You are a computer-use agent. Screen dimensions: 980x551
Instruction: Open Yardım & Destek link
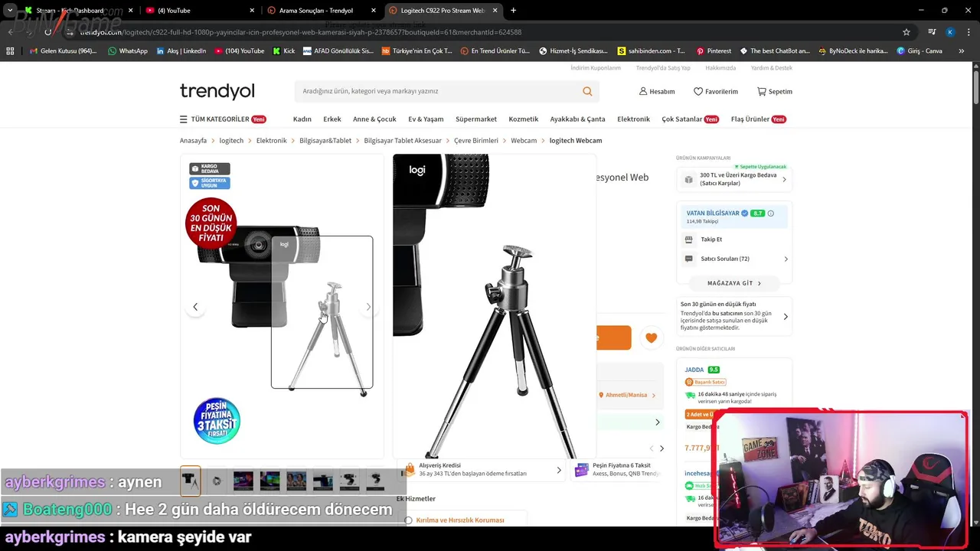click(x=772, y=68)
